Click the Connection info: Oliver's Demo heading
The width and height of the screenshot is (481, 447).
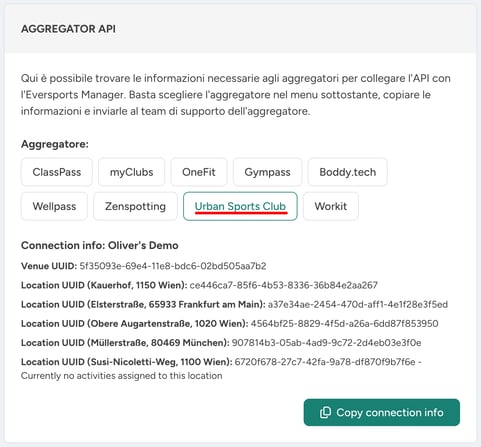tap(100, 245)
